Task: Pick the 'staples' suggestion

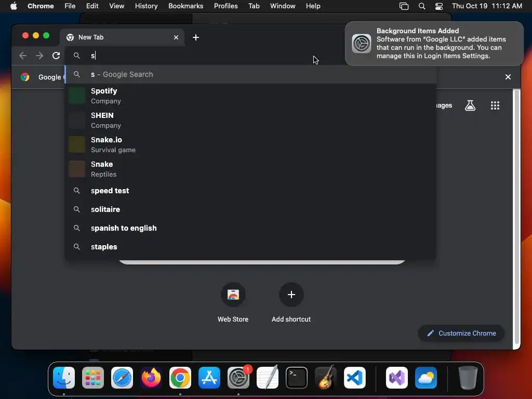Action: 250,247
